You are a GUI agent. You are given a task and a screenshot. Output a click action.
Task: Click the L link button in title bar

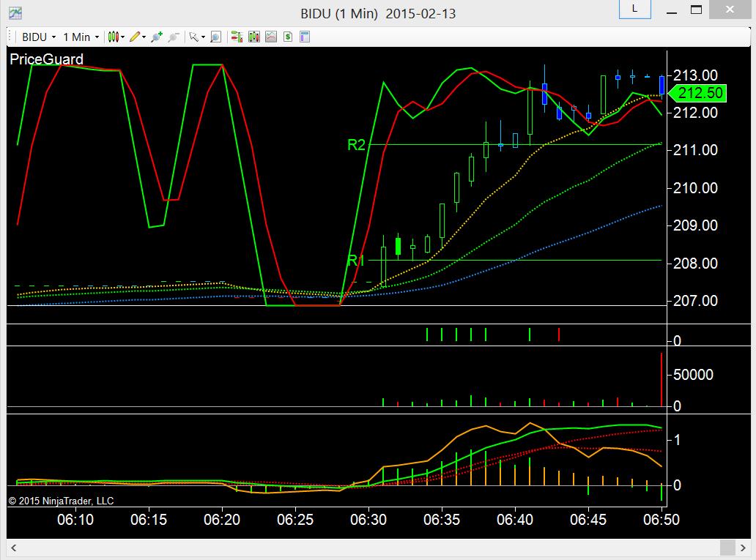pos(634,10)
